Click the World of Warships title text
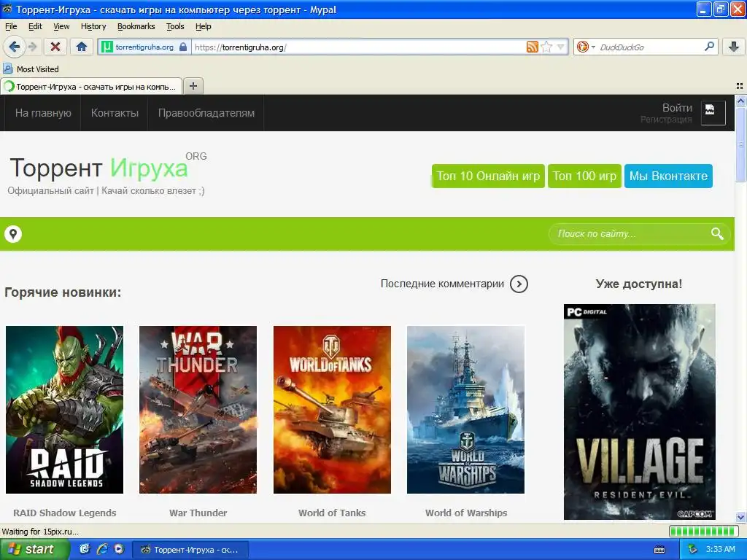The width and height of the screenshot is (747, 560). click(466, 513)
